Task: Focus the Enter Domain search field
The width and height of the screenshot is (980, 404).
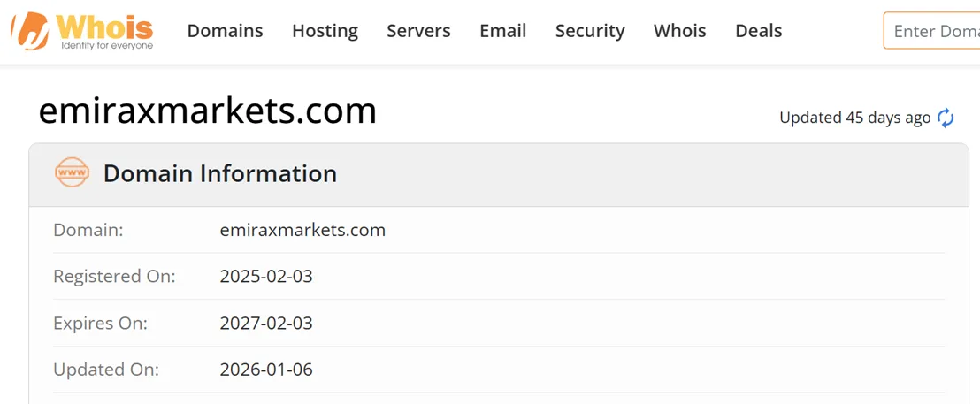Action: click(x=932, y=31)
